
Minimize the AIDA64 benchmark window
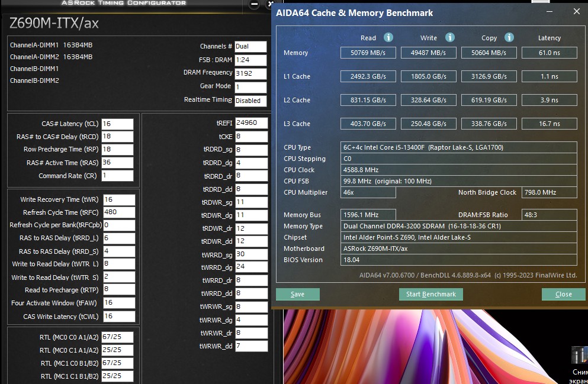550,12
